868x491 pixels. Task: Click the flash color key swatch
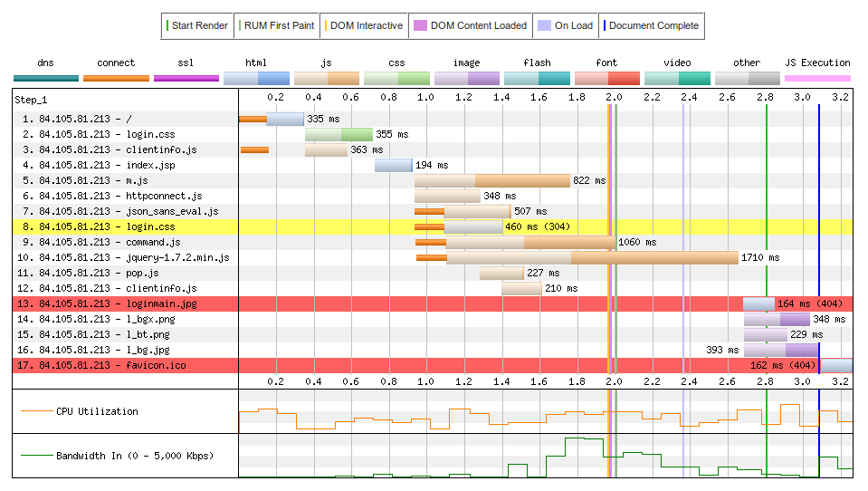537,78
